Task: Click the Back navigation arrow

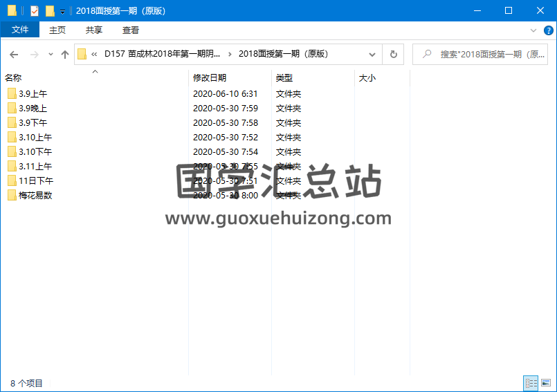Action: point(14,54)
